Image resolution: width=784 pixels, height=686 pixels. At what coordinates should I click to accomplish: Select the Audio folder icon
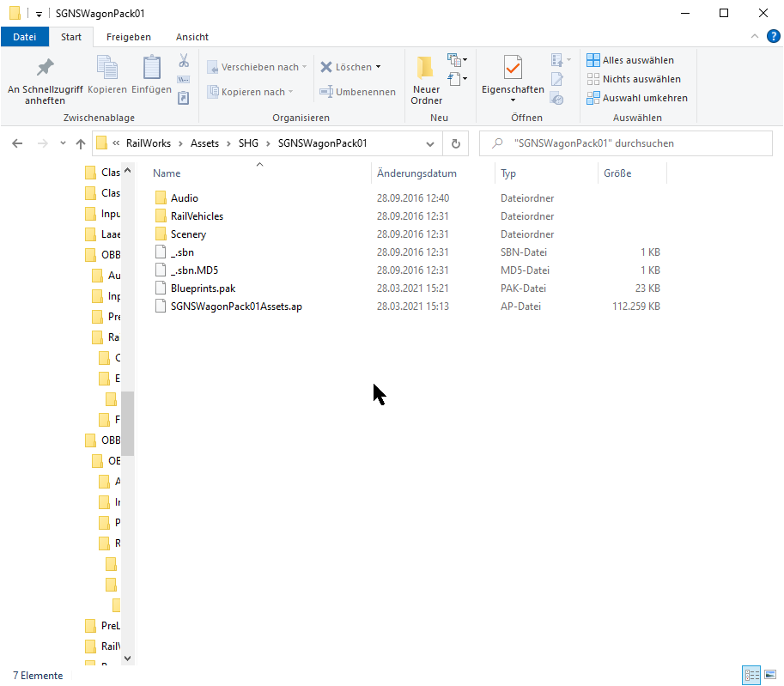coord(161,198)
